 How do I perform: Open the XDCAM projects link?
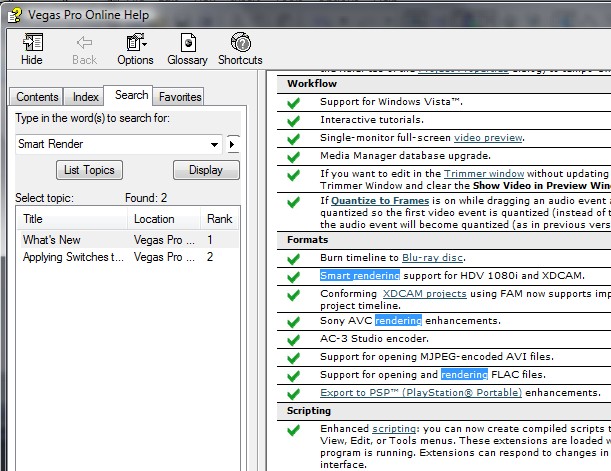click(424, 294)
